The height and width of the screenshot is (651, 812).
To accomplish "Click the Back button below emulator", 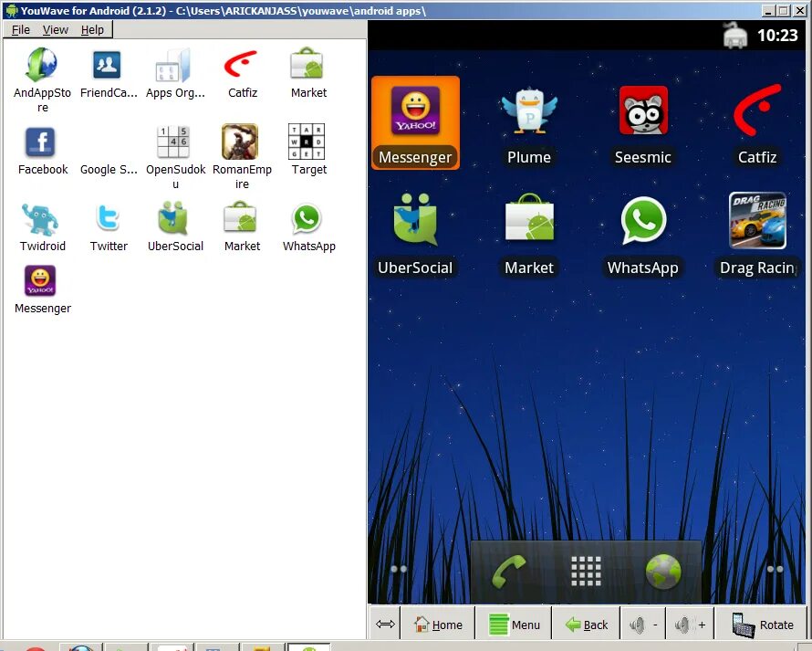I will (x=587, y=625).
